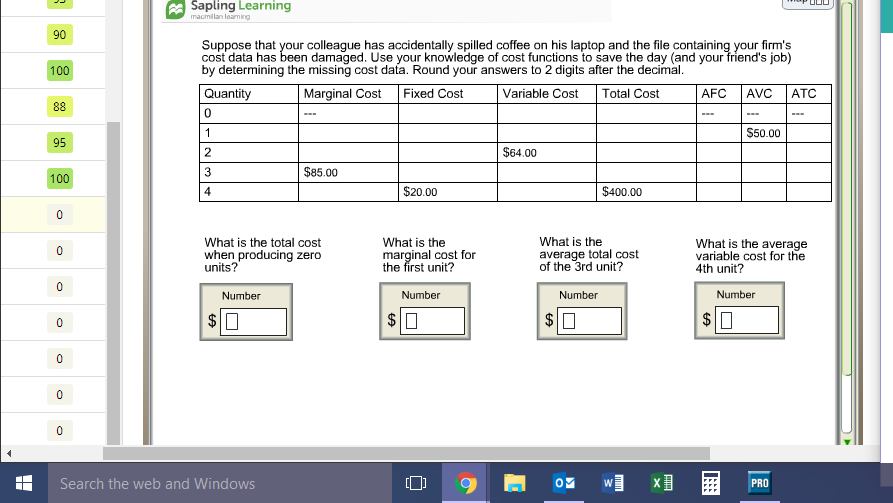This screenshot has height=503, width=893.
Task: Click the horizontal scrollbar left arrow
Action: [9, 453]
